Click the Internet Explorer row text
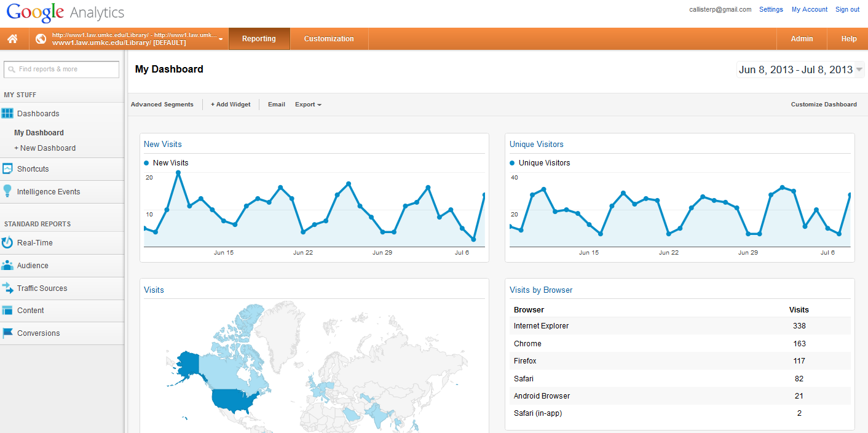This screenshot has height=433, width=868. [542, 326]
